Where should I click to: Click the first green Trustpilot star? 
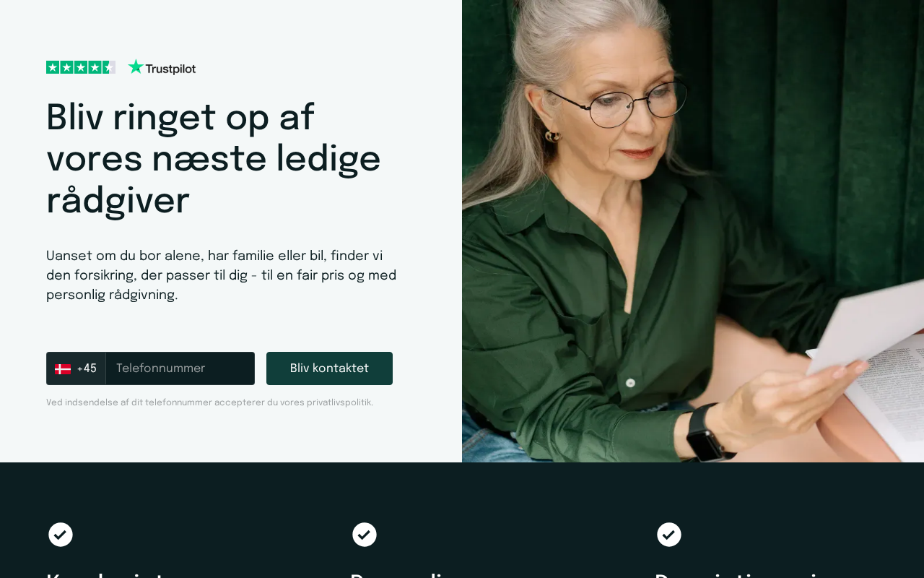(x=53, y=67)
